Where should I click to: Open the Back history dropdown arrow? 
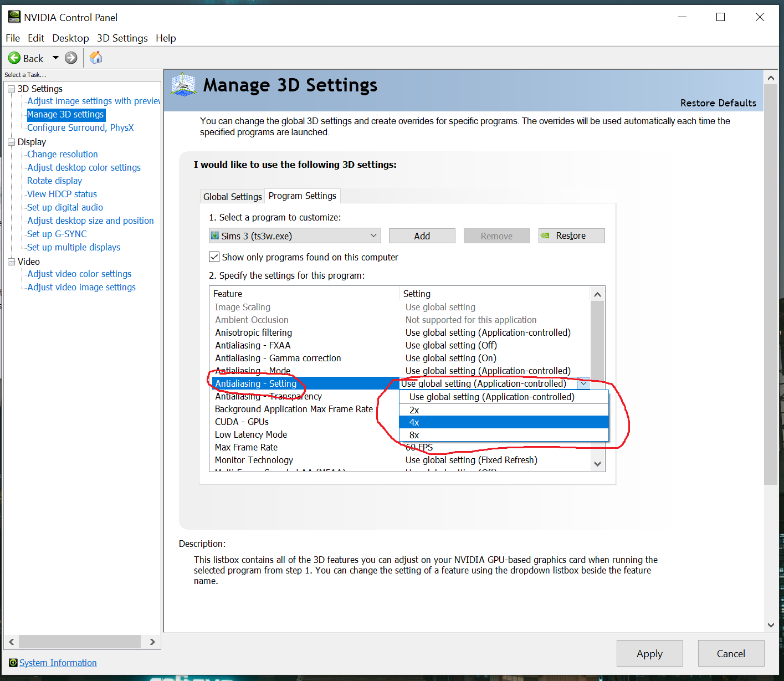pyautogui.click(x=55, y=58)
